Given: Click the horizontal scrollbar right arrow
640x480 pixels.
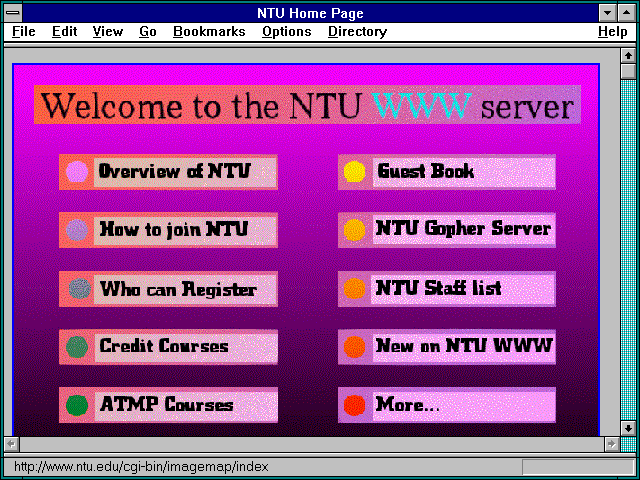Looking at the screenshot, I should [611, 444].
